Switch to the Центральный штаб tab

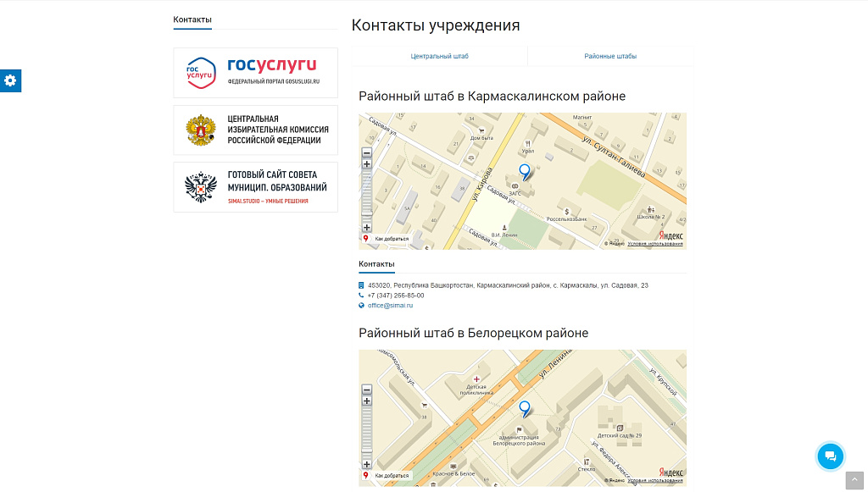point(440,55)
